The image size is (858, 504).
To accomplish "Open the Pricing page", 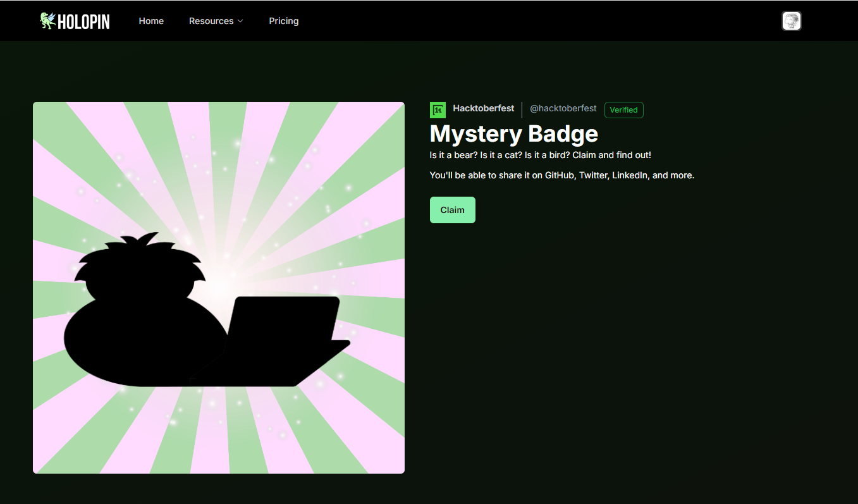I will (284, 21).
